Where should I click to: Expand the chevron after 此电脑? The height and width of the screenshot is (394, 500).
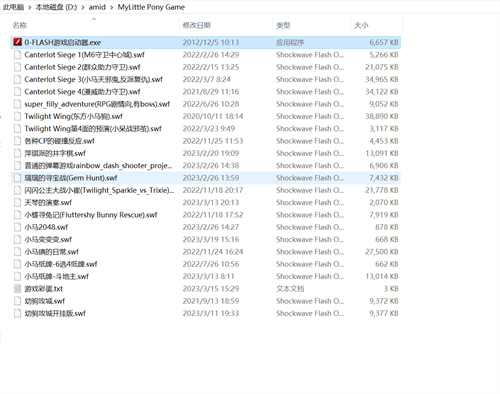[30, 7]
